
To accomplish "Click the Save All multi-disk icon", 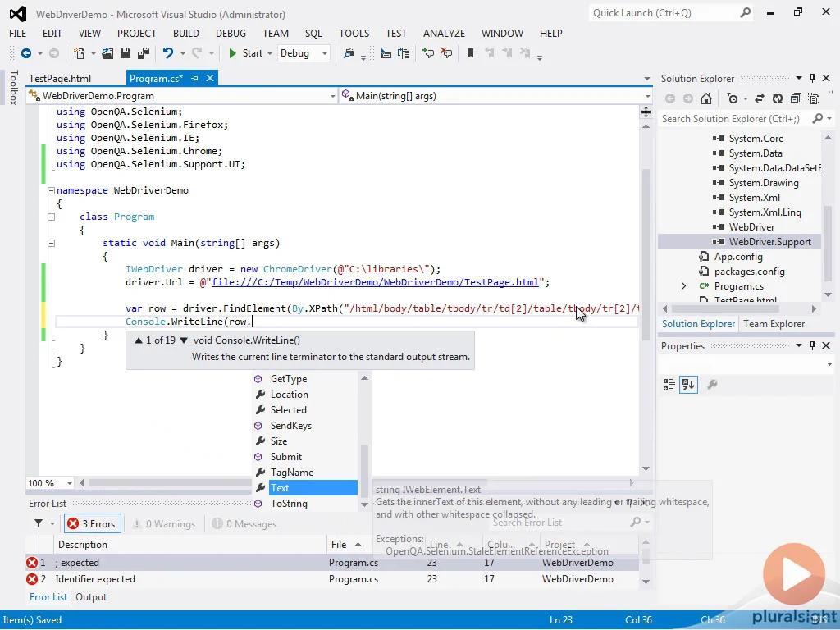I will pyautogui.click(x=144, y=53).
